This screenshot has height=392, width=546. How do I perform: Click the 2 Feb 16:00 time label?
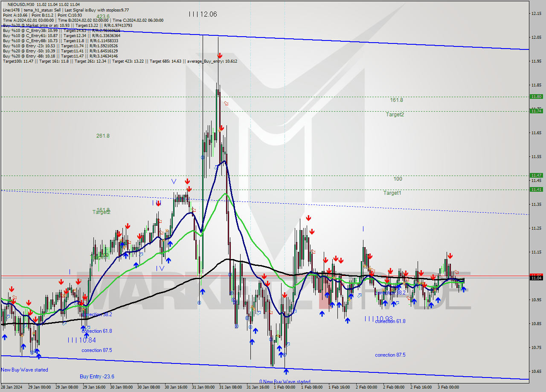pyautogui.click(x=421, y=387)
